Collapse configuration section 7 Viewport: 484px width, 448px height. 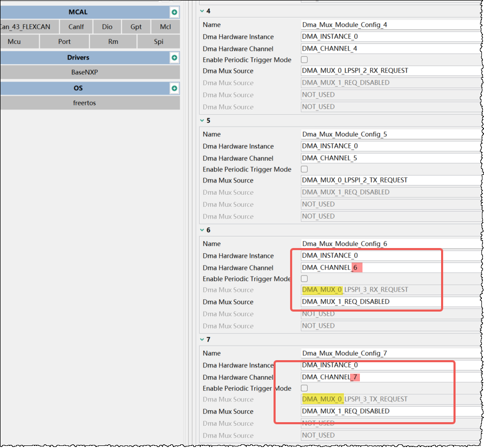[x=202, y=339]
